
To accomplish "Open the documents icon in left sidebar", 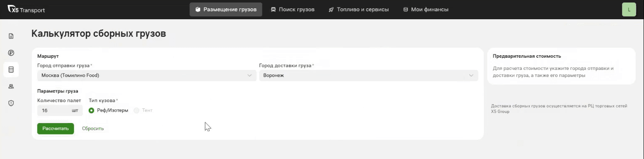I will click(11, 36).
